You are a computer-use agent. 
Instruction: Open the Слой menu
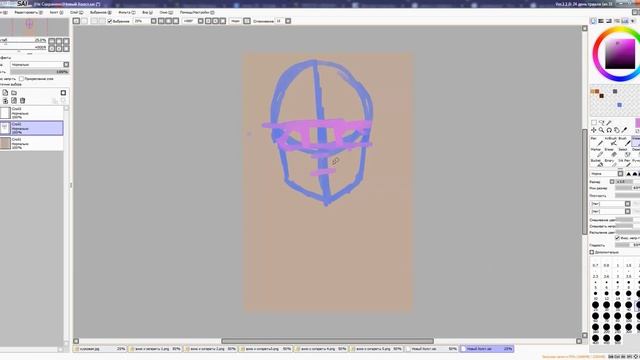[76, 13]
